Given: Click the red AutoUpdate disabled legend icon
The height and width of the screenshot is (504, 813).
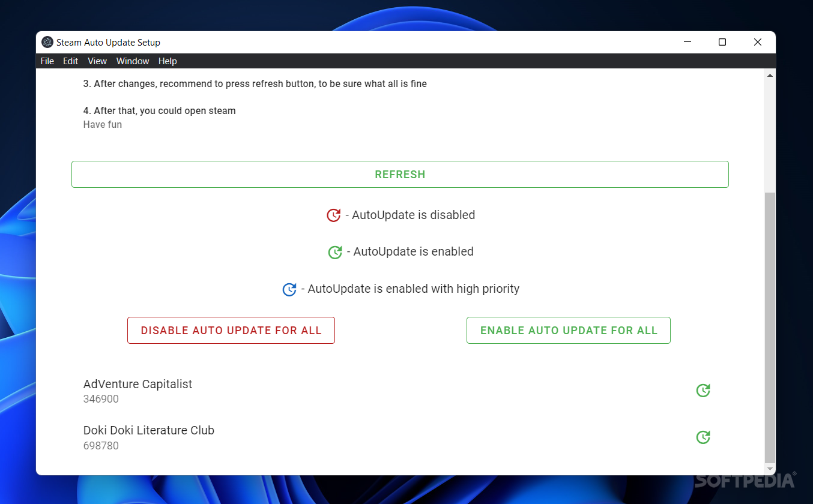Looking at the screenshot, I should (334, 215).
